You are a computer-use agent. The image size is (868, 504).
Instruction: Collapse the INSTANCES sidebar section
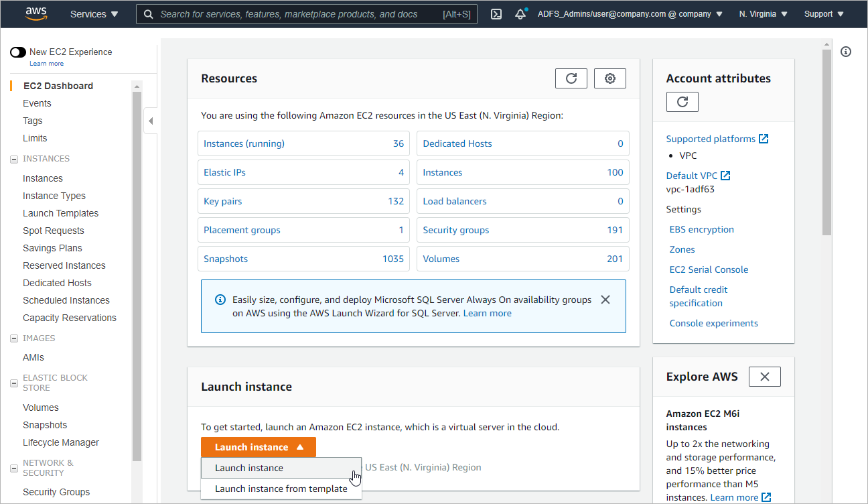(13, 160)
